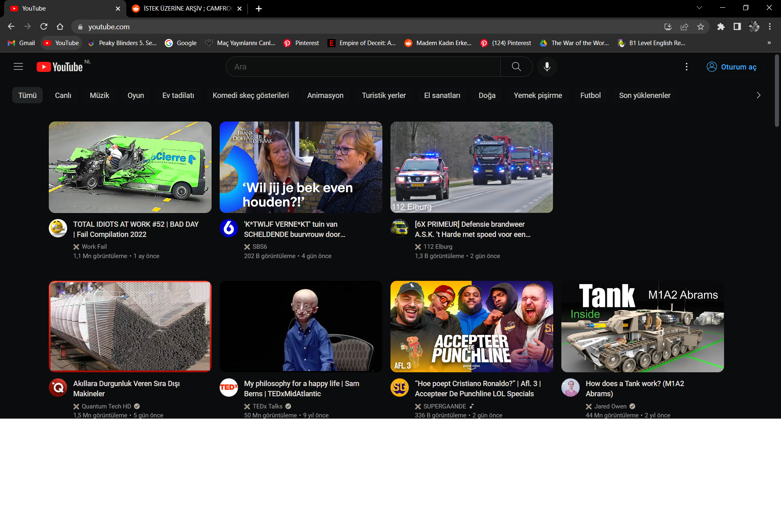The width and height of the screenshot is (781, 532).
Task: Click the YouTube logo home icon
Action: pyautogui.click(x=60, y=67)
